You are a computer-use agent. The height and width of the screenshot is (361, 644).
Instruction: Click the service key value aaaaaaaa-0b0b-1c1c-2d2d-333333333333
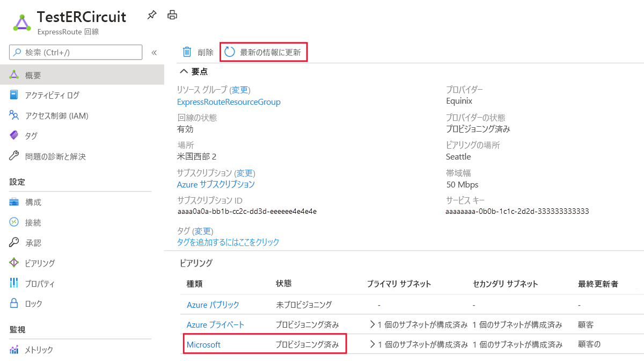517,212
